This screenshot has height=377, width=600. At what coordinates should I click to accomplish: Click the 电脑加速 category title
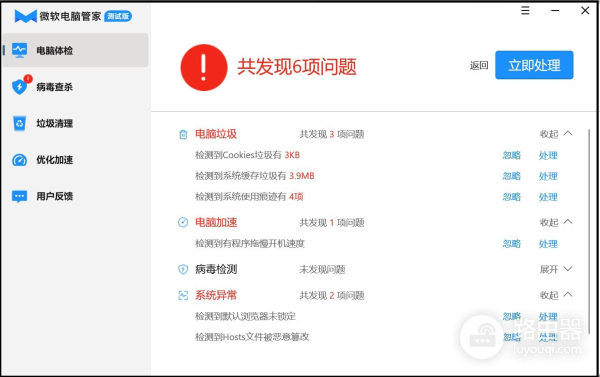216,222
